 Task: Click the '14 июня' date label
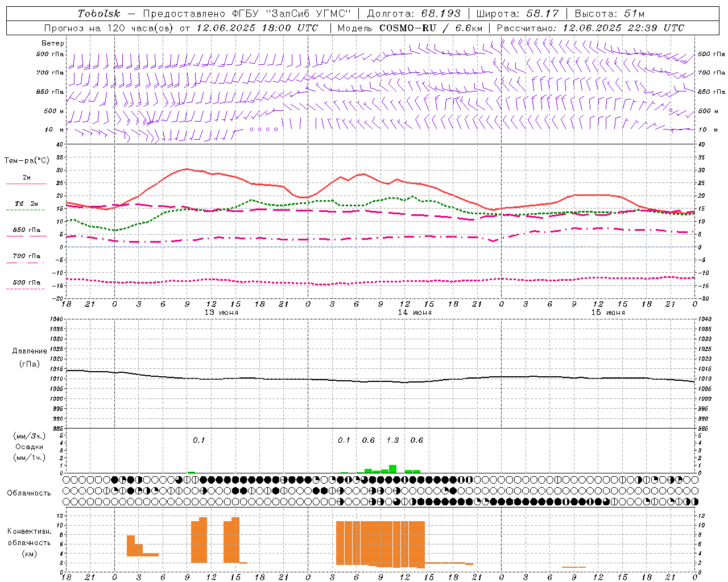[x=415, y=312]
